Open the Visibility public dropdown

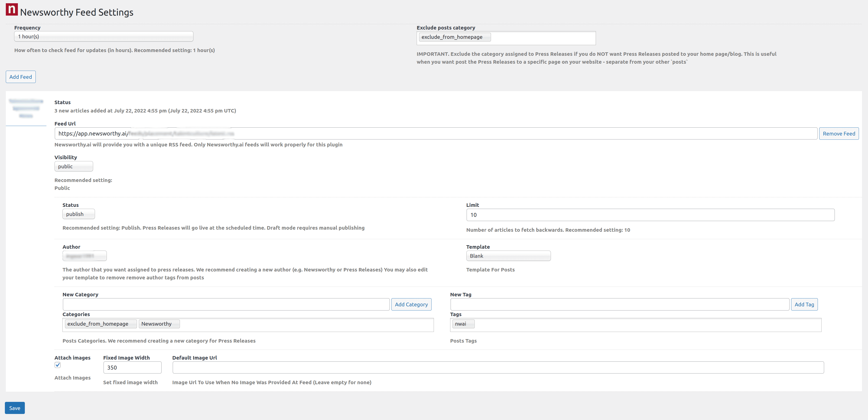(x=73, y=166)
